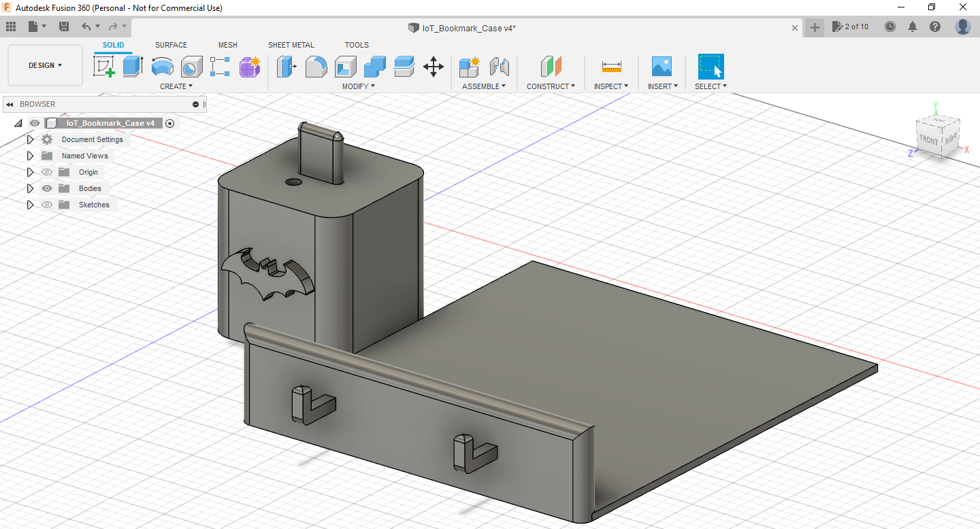Activate the Extrude tool
Viewport: 980px width, 529px height.
tap(132, 67)
